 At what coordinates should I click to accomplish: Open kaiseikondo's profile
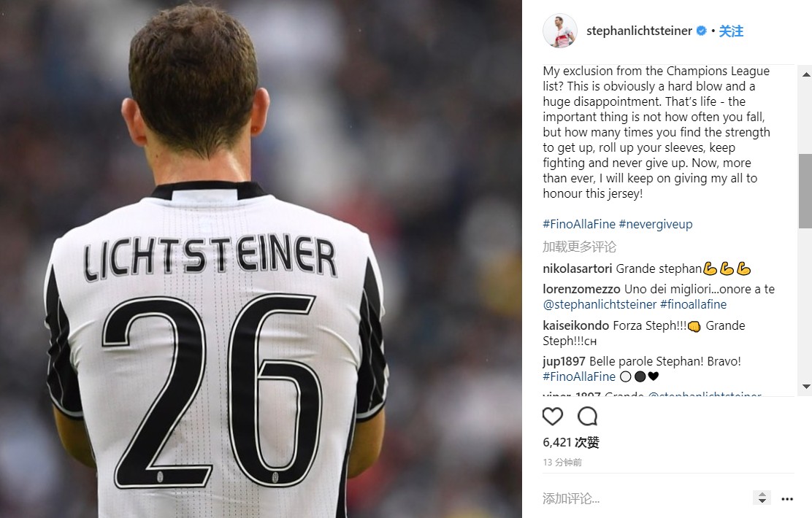[x=576, y=325]
